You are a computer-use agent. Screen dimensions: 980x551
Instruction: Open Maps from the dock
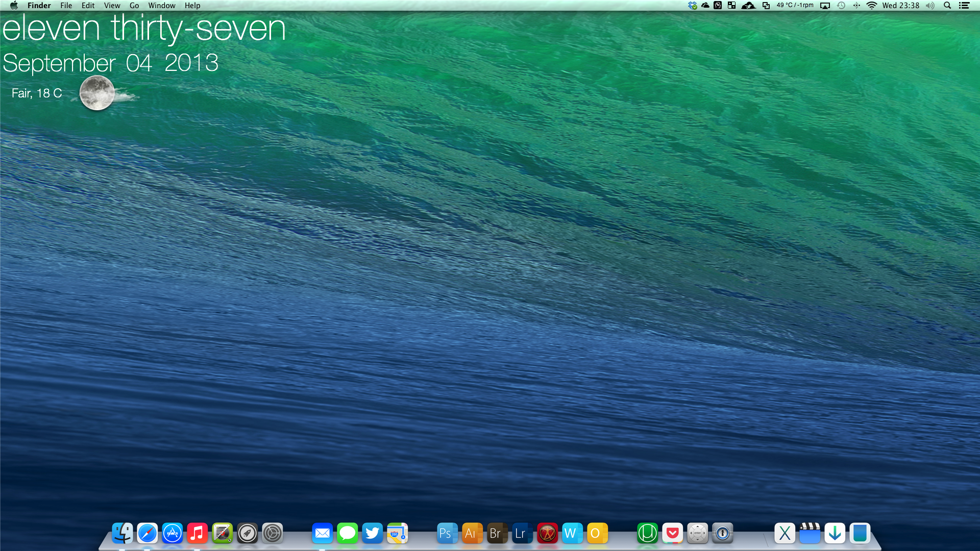[398, 533]
